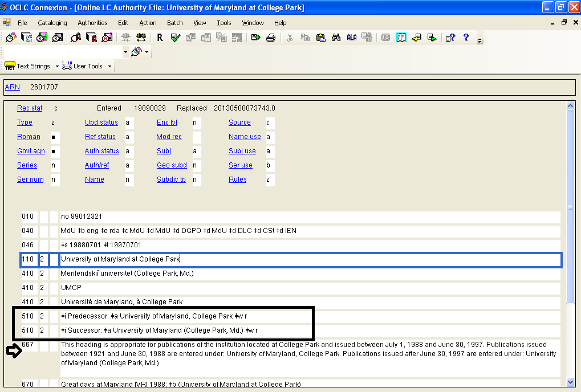
Task: Find in record using the binoculars icon
Action: [x=335, y=38]
